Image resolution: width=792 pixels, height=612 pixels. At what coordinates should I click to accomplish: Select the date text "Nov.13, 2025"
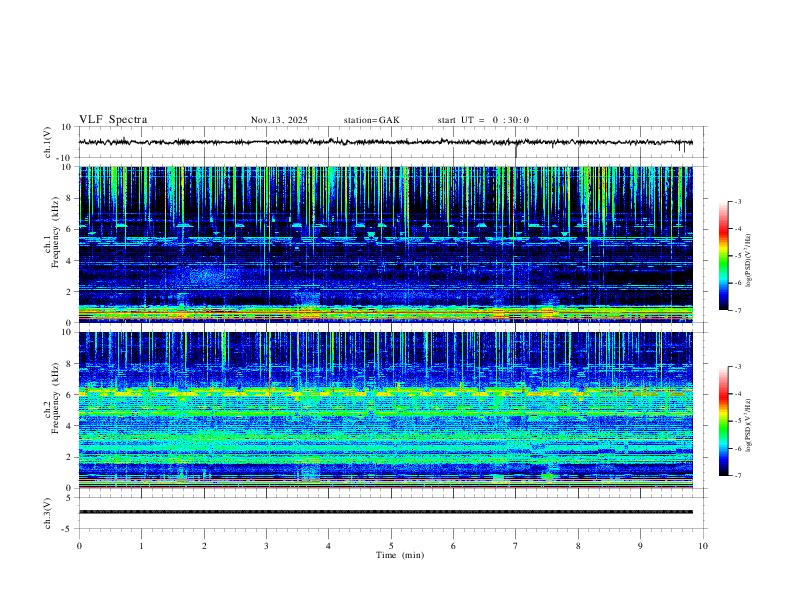pyautogui.click(x=279, y=120)
